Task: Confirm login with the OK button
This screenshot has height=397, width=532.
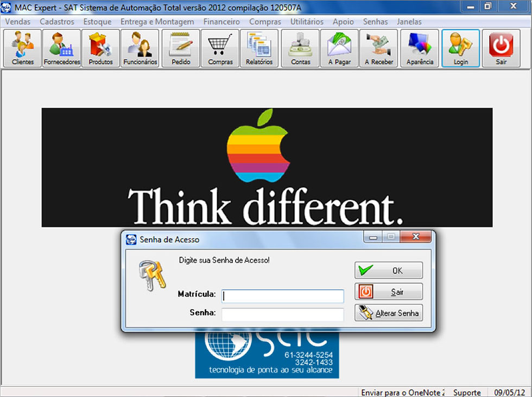Action: (x=389, y=270)
